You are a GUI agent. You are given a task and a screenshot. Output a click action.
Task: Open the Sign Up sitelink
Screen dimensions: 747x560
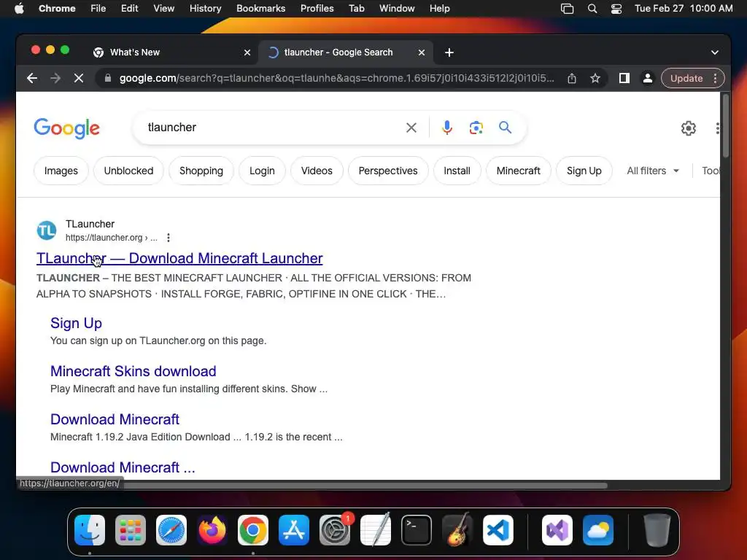[x=76, y=323]
